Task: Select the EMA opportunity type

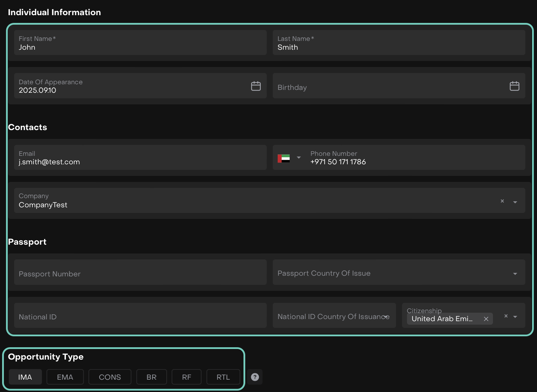Action: (65, 377)
